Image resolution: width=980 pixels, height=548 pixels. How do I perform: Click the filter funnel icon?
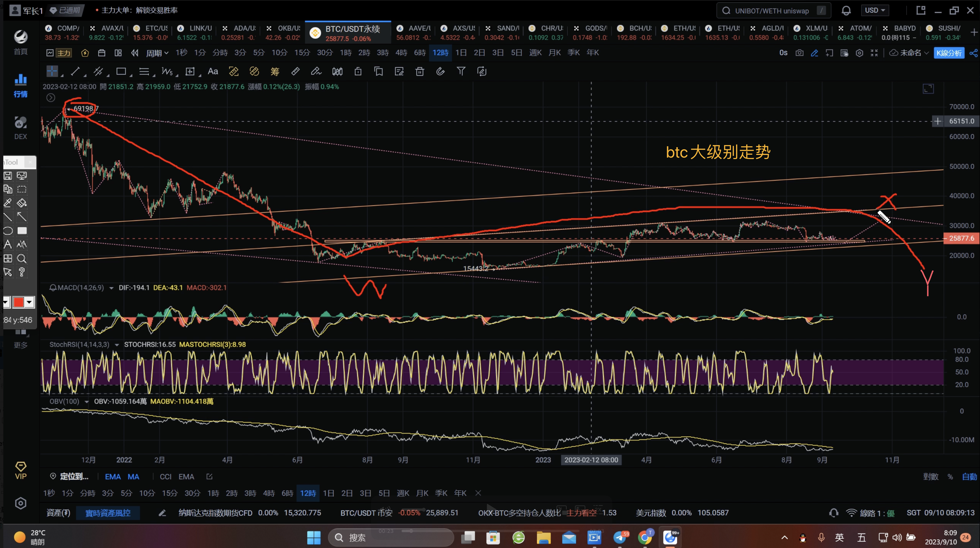[461, 71]
